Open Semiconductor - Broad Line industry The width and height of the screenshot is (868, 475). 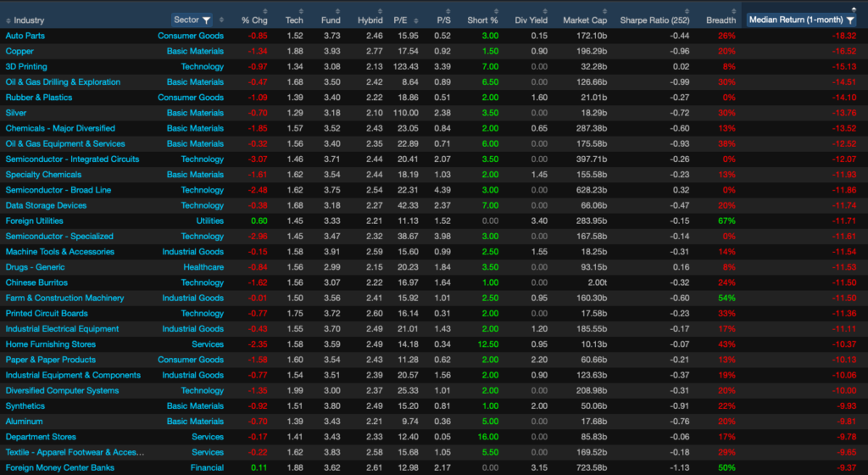tap(58, 190)
